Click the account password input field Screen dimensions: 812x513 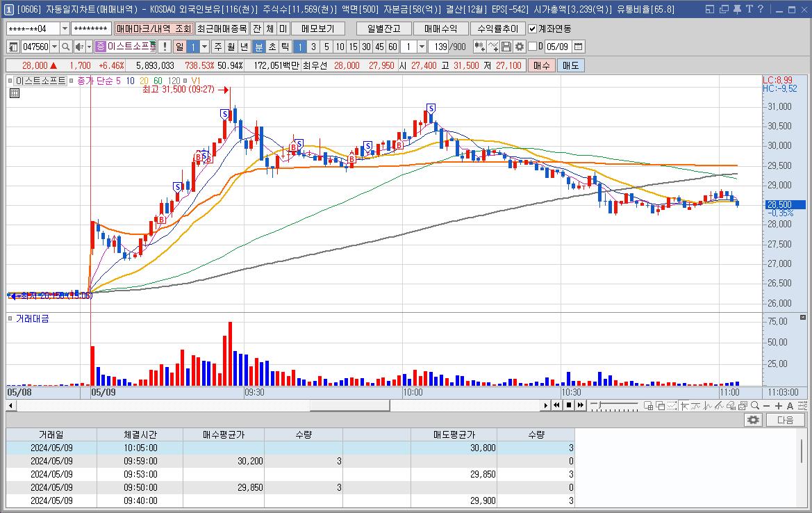[x=91, y=29]
